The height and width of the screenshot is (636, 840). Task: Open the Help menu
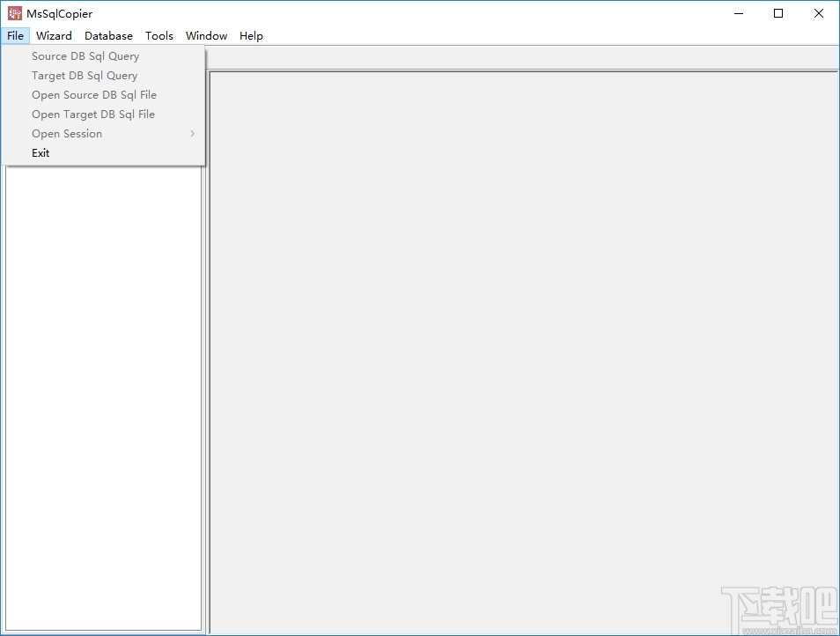coord(251,35)
